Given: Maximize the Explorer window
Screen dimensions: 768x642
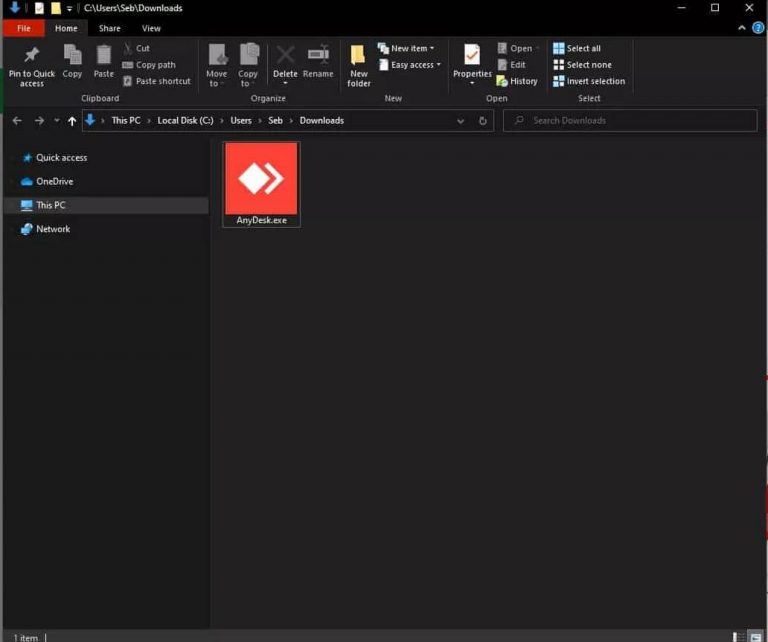Looking at the screenshot, I should (x=715, y=8).
